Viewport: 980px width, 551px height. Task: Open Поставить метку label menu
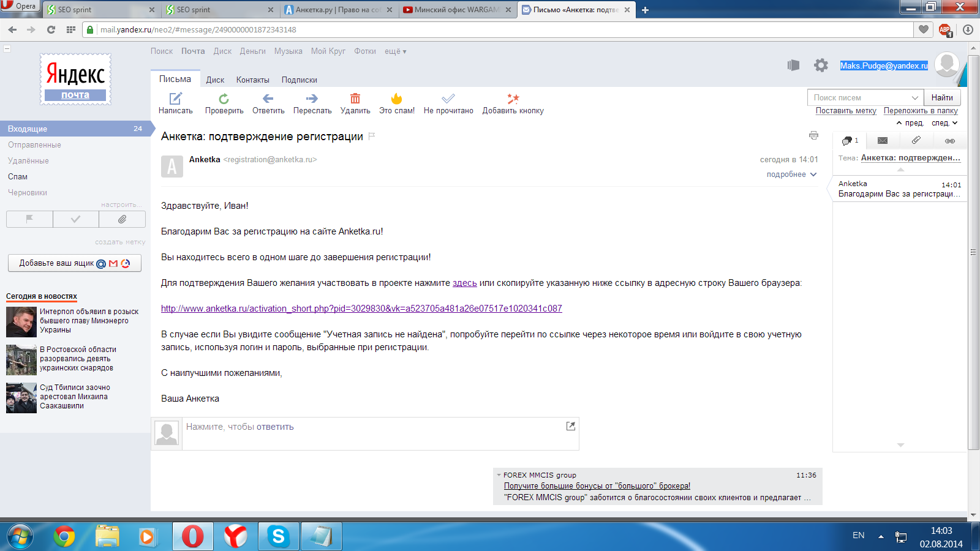coord(846,111)
